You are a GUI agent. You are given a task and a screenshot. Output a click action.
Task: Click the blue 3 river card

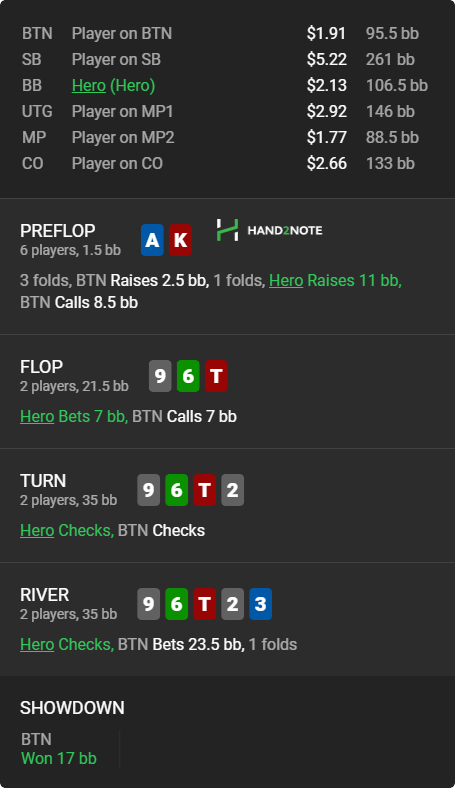(x=260, y=604)
